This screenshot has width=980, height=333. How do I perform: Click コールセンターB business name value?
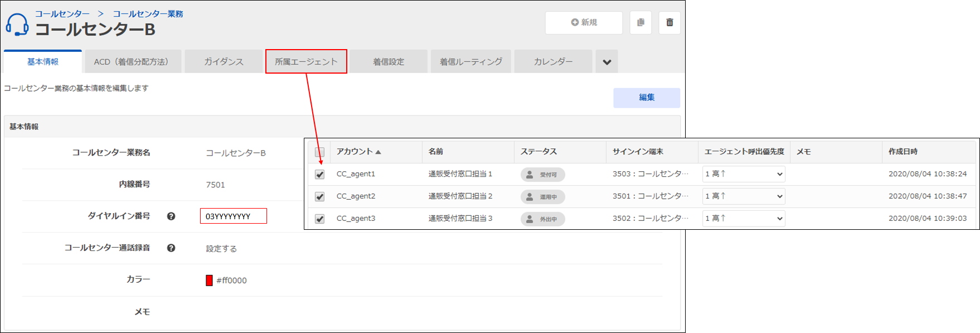point(236,153)
